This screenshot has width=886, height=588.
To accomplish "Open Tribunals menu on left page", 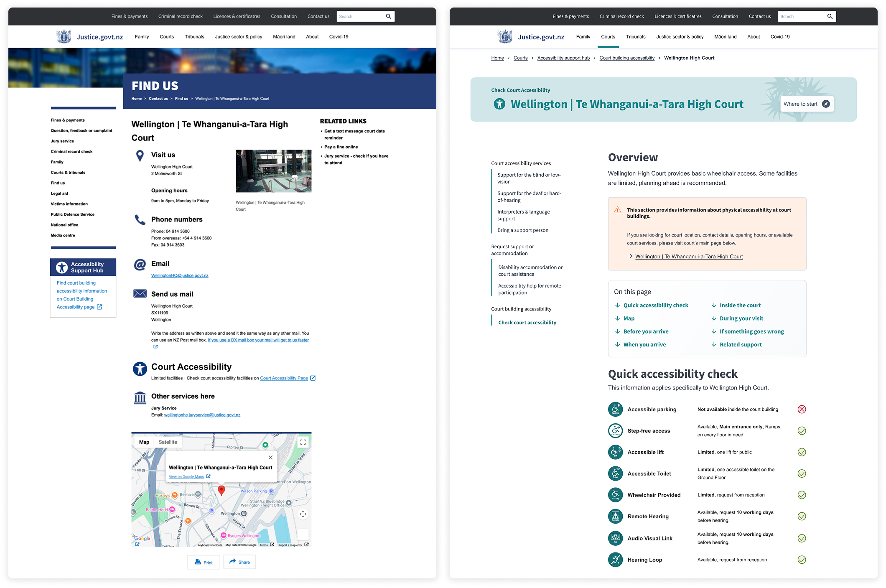I will [x=194, y=37].
